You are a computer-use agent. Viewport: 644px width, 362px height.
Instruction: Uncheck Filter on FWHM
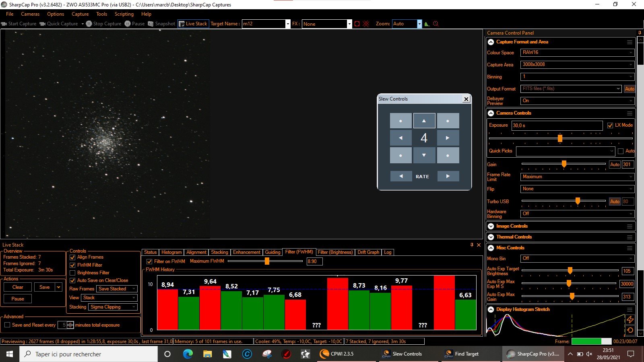click(x=149, y=261)
